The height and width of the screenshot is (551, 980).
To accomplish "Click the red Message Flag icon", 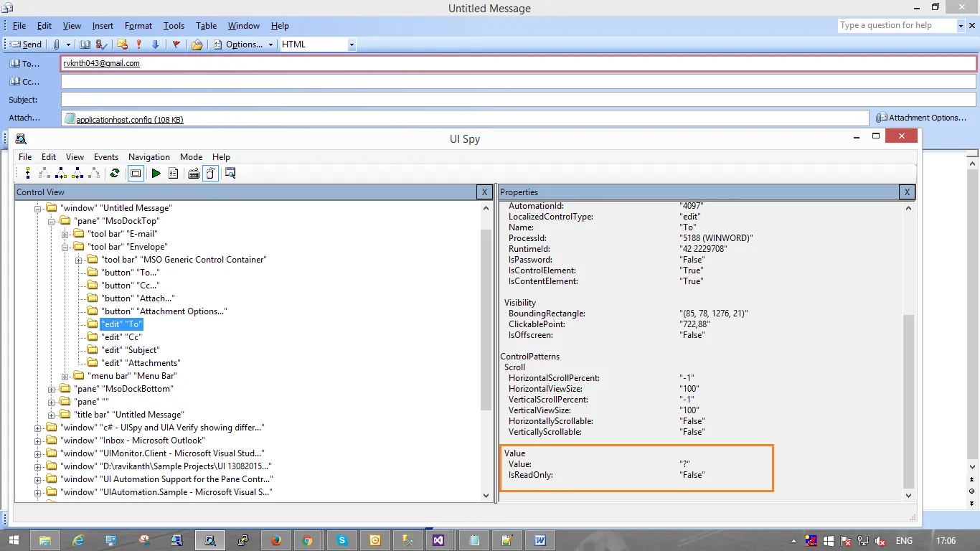I will pos(176,44).
